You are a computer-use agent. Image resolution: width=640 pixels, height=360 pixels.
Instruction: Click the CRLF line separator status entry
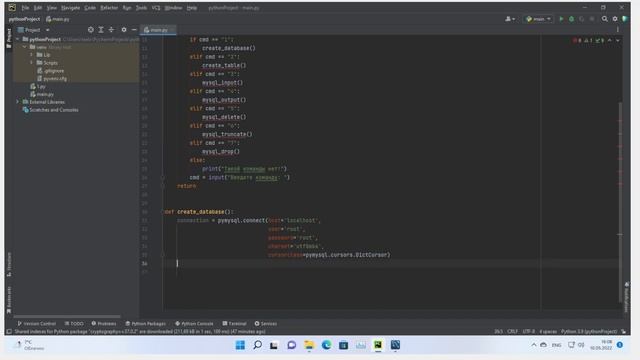click(512, 331)
